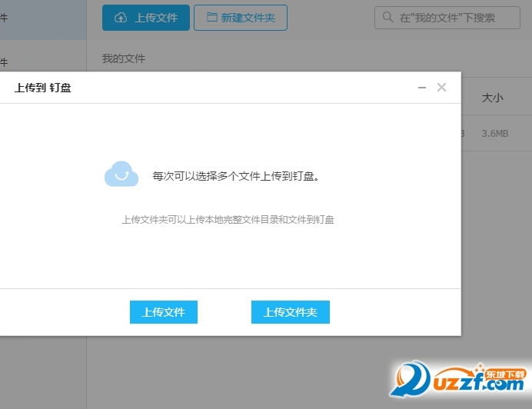Click the toolbar 上传文件 button behind the dialog
Viewport: 532px width, 409px height.
146,18
